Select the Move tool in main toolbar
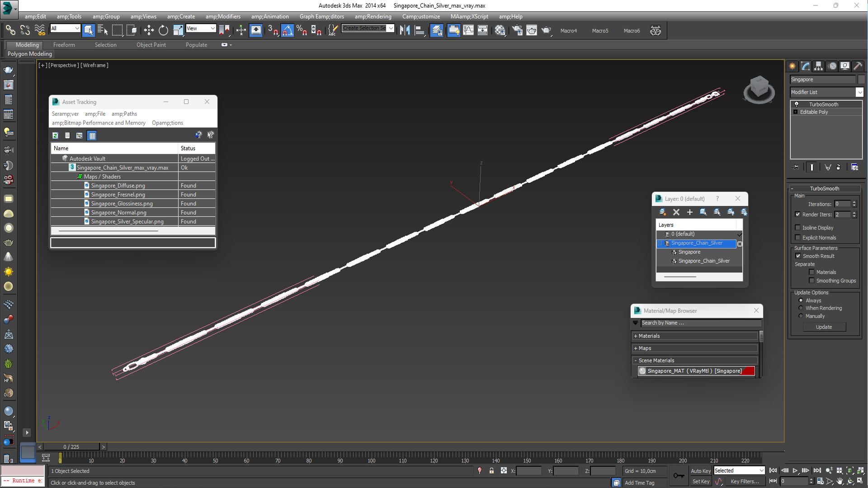 tap(149, 30)
